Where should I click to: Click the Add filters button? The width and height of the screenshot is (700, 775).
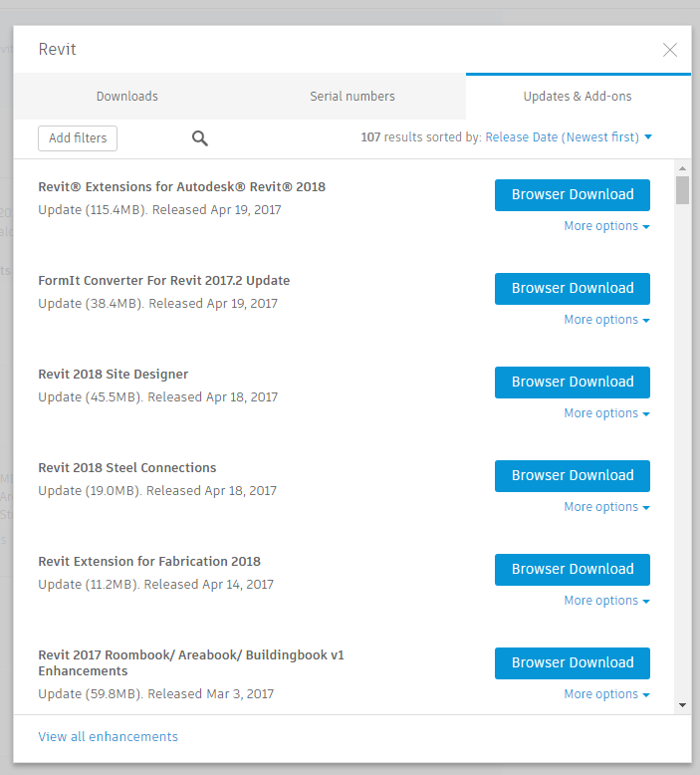78,138
